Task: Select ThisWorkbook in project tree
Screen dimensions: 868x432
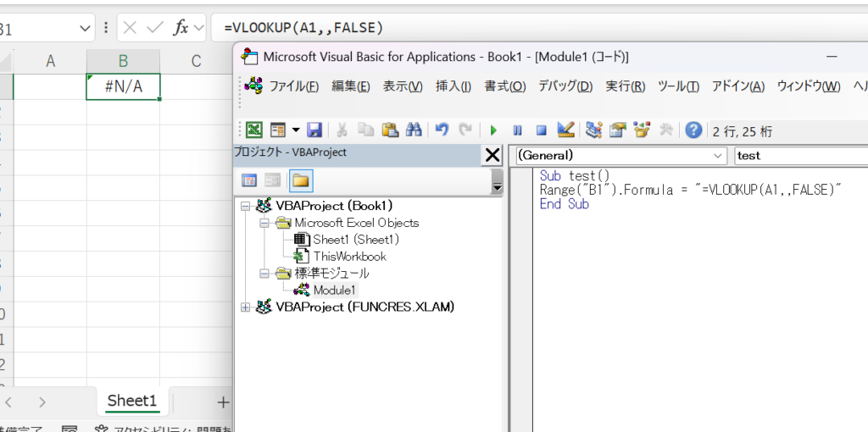Action: (350, 257)
